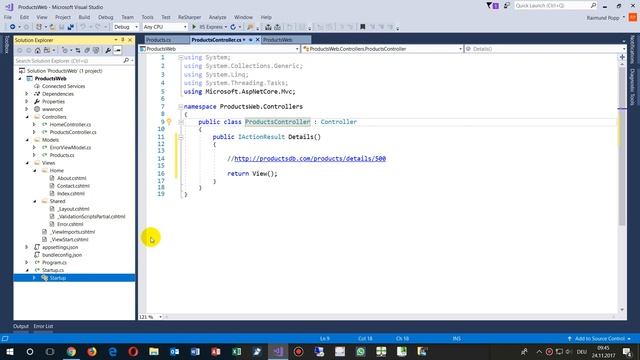Click the Open File toolbar icon
640x360 pixels.
[x=52, y=27]
